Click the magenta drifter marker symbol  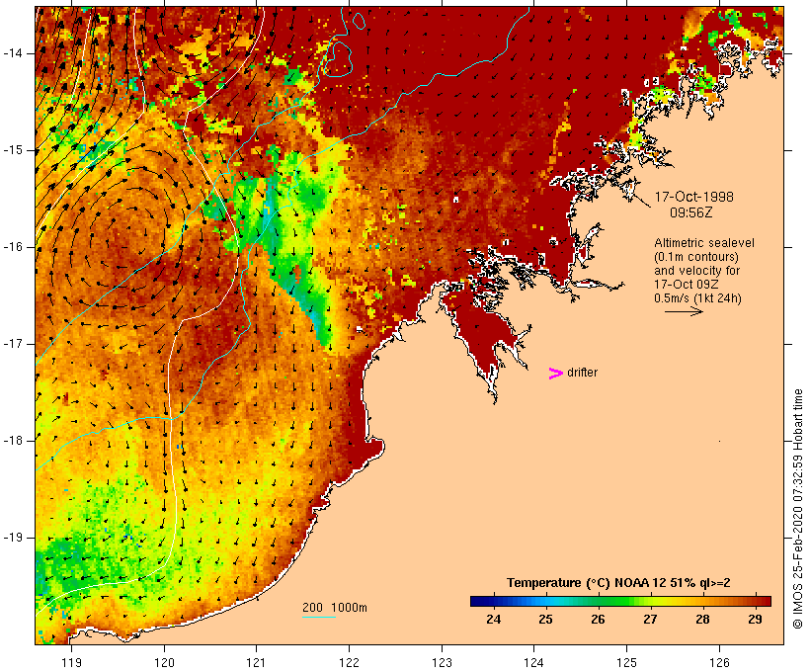[x=555, y=374]
